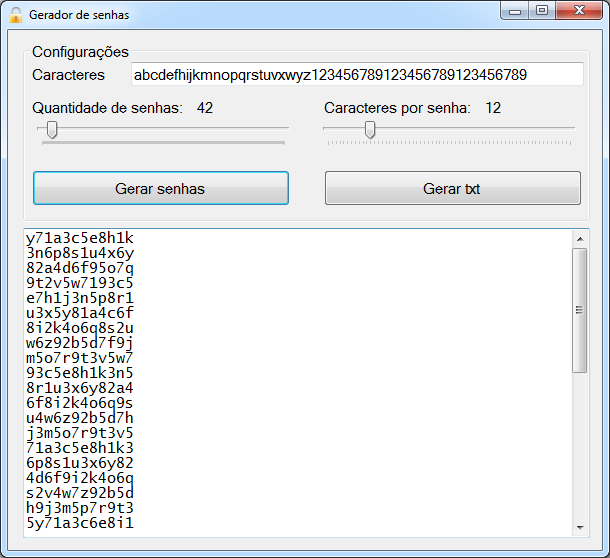Select password 5y71a3c6e8i1
This screenshot has height=558, width=610.
coord(80,523)
